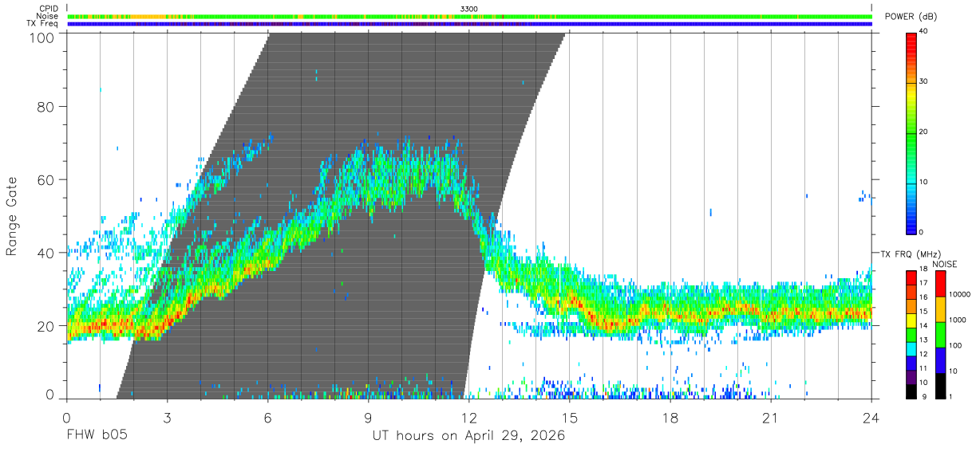The width and height of the screenshot is (980, 452).
Task: Click the 12 hour tick label
Action: click(x=469, y=418)
